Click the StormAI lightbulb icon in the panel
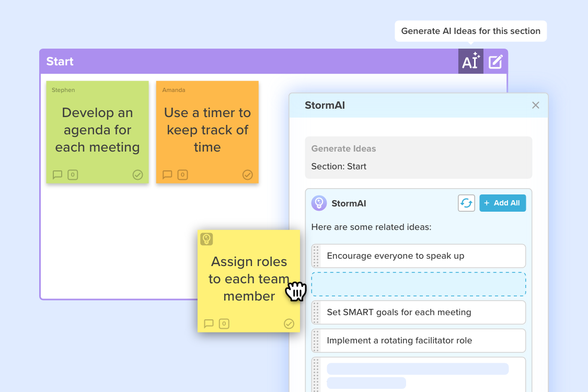The height and width of the screenshot is (392, 588). [319, 203]
